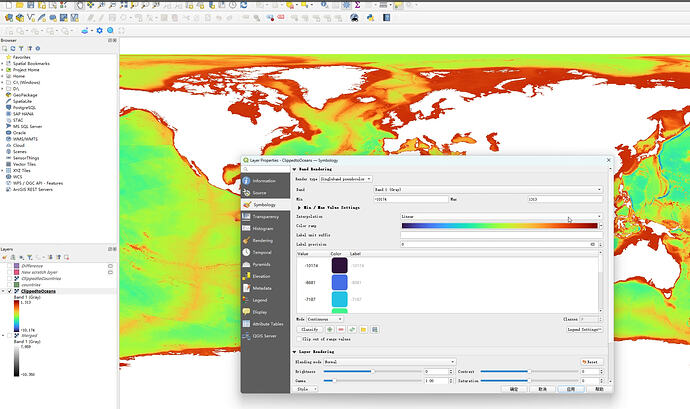
Task: Switch to the Transparency settings page
Action: point(265,217)
